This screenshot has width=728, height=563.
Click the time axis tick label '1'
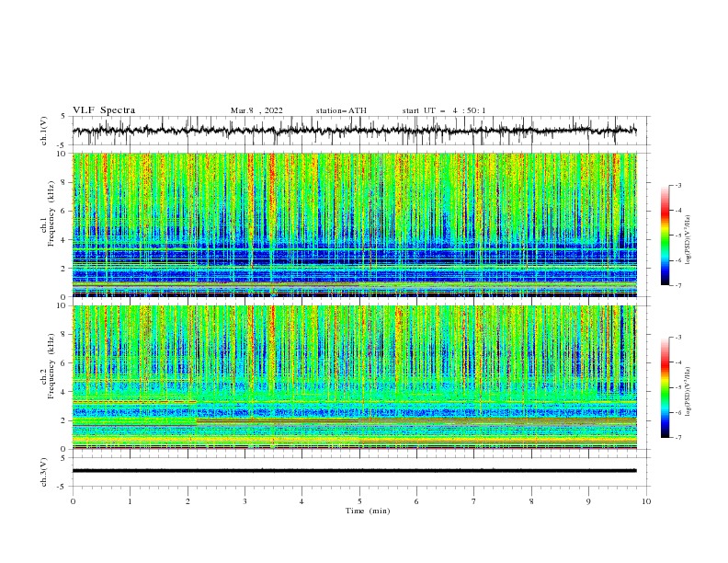pos(130,501)
